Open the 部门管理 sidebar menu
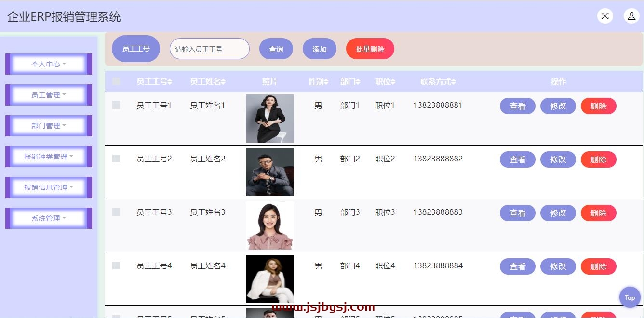This screenshot has height=318, width=644. coord(49,126)
